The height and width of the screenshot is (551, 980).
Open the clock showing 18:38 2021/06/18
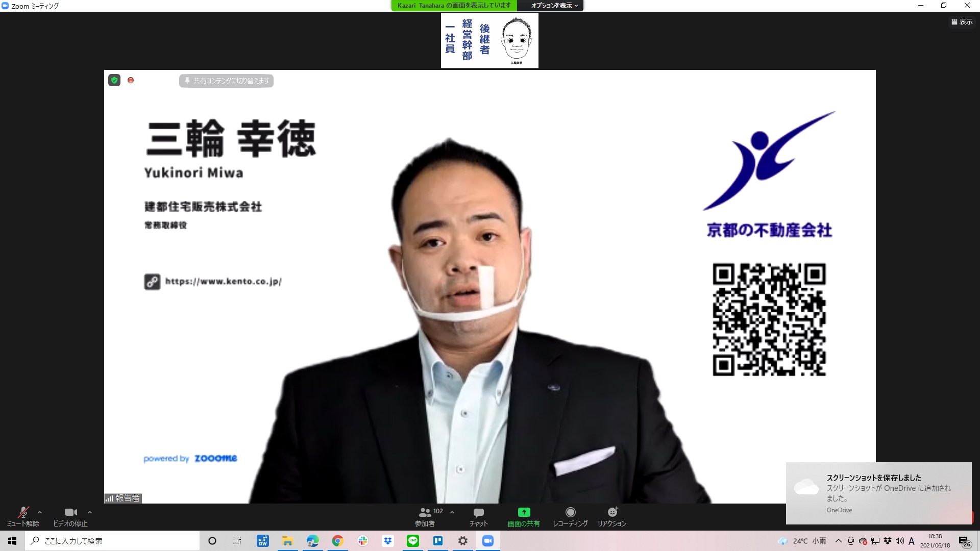(935, 541)
